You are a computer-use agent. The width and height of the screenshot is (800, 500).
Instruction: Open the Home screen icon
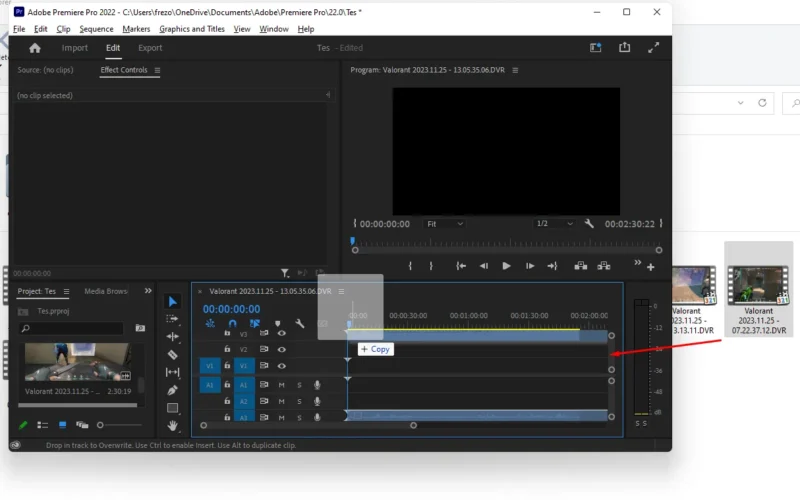(x=35, y=48)
